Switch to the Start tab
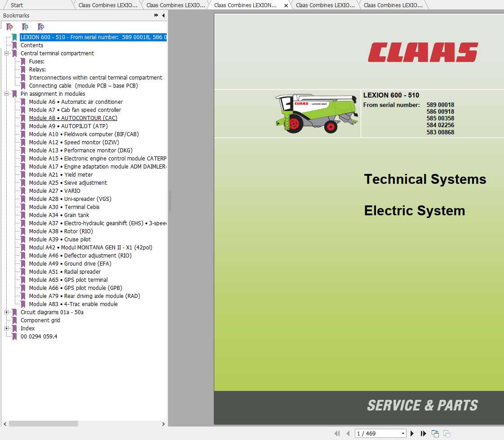Screen dimensions: 504x440 (x=16, y=5)
